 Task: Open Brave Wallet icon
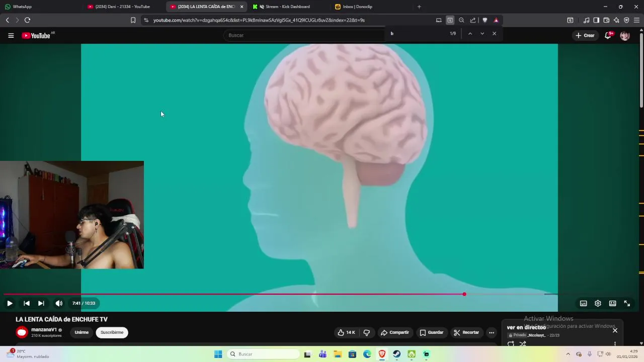point(606,20)
